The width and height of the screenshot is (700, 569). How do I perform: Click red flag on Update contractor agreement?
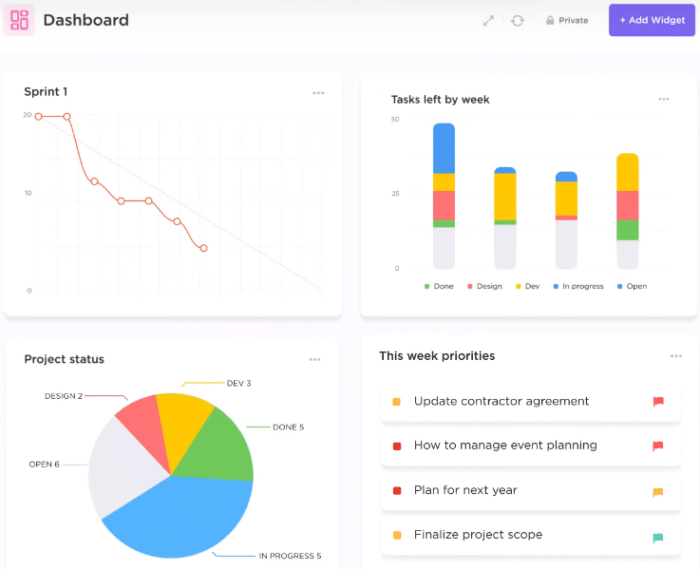click(x=658, y=401)
